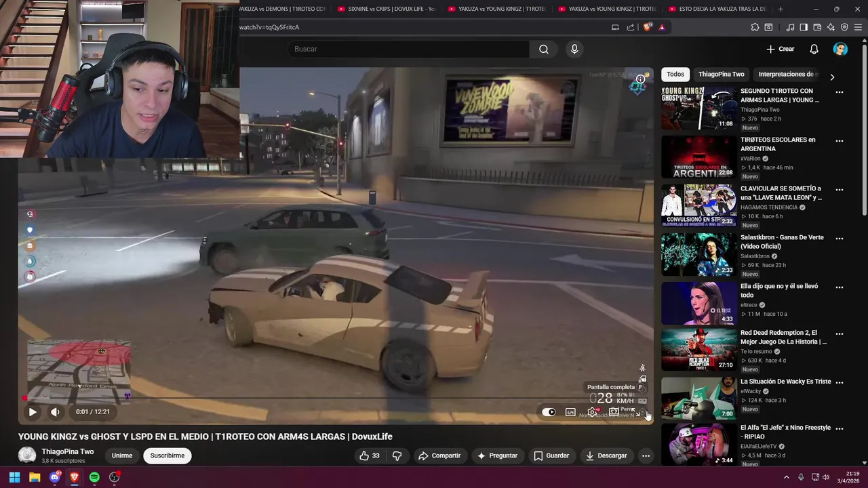This screenshot has width=868, height=488.
Task: Start voice search with the microphone
Action: pos(574,49)
